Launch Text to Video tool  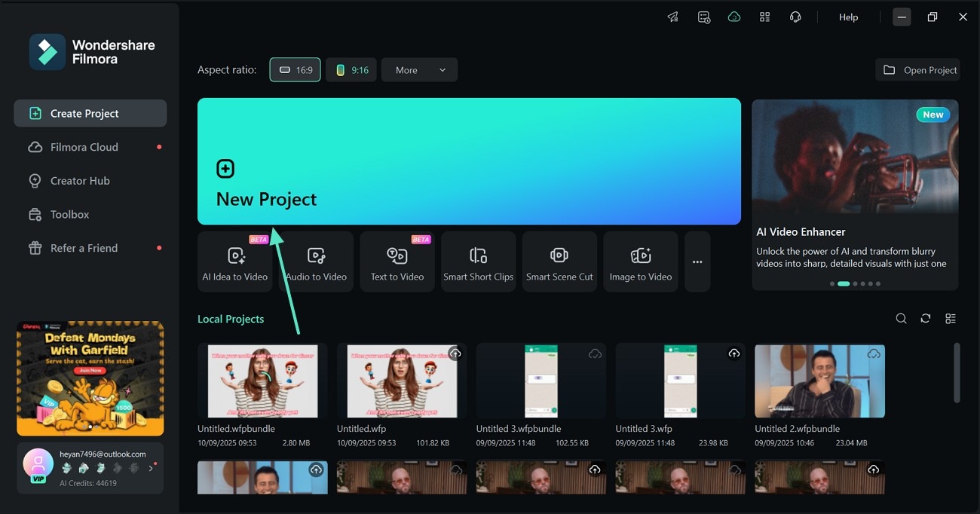(x=397, y=262)
